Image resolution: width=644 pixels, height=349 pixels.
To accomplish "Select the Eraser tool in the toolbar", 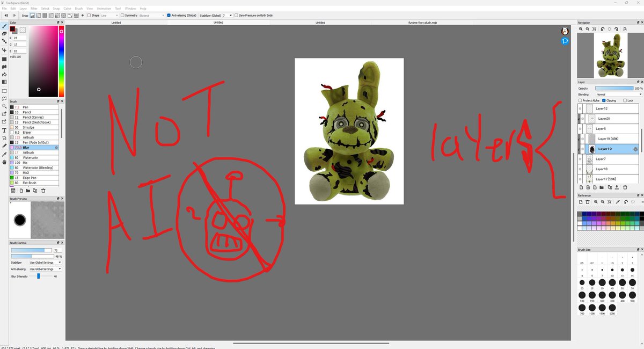I will coord(4,33).
